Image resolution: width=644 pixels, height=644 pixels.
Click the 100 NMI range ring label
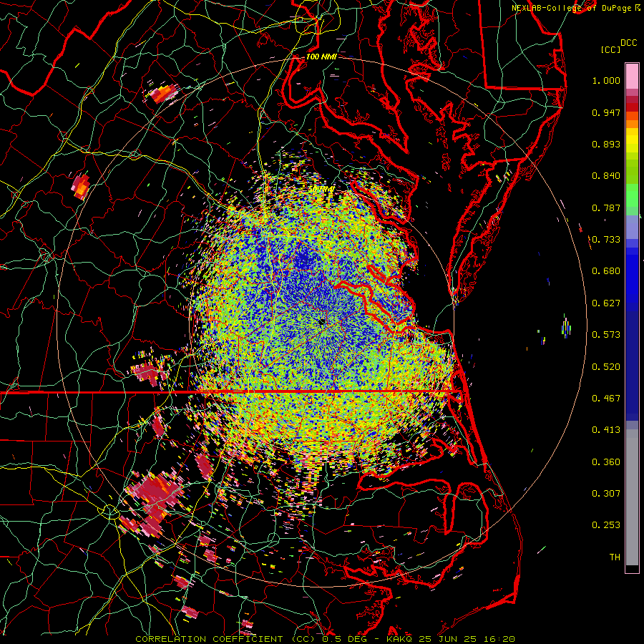321,57
